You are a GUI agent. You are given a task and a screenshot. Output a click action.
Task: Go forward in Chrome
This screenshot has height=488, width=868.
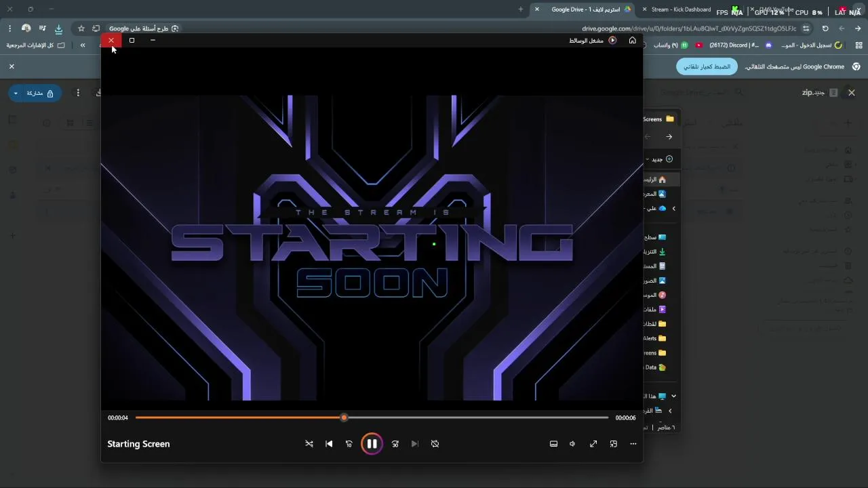(842, 28)
